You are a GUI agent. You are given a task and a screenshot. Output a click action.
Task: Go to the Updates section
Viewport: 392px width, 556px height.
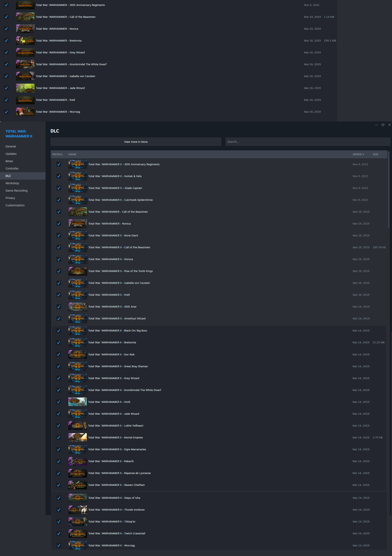tap(23, 154)
